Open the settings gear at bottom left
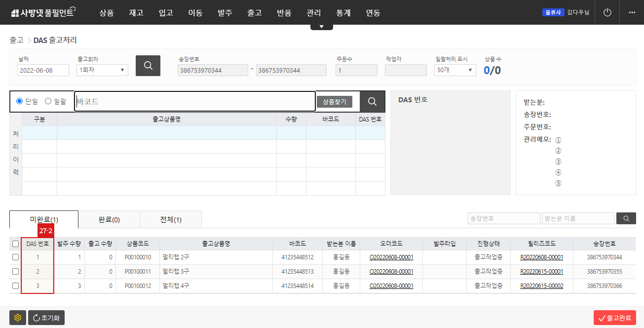Image resolution: width=644 pixels, height=328 pixels. pyautogui.click(x=17, y=318)
